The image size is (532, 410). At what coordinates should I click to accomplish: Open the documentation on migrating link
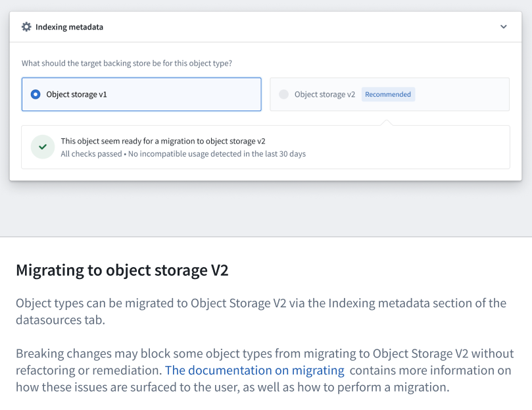click(254, 371)
